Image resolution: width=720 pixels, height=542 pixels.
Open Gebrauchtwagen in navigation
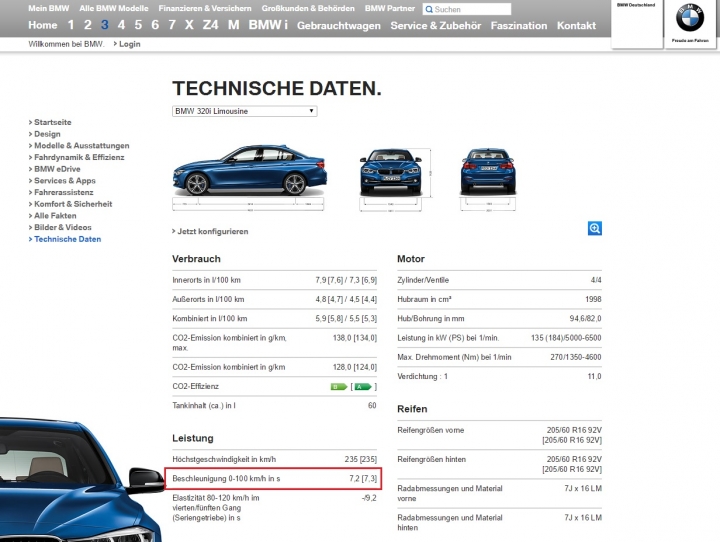tap(339, 26)
